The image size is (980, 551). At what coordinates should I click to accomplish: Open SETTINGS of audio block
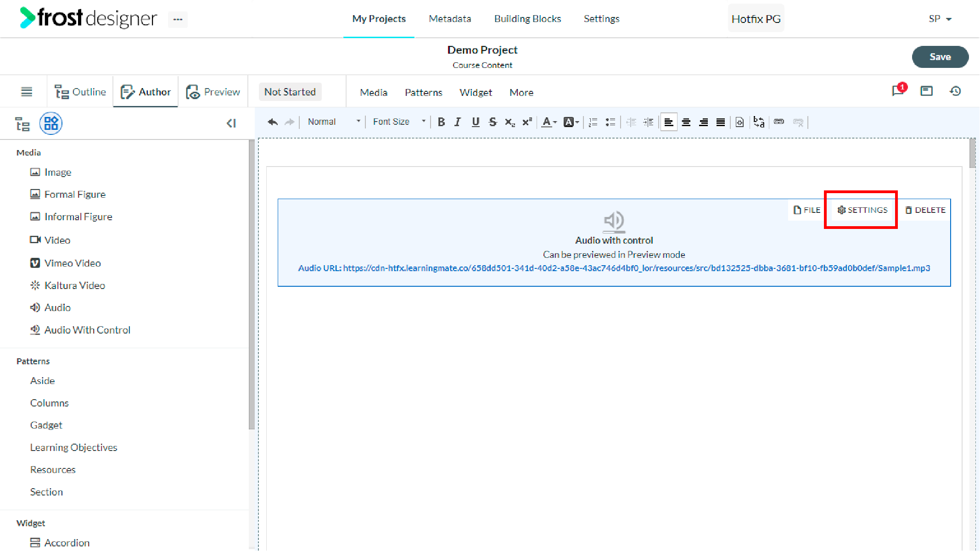[x=862, y=210]
